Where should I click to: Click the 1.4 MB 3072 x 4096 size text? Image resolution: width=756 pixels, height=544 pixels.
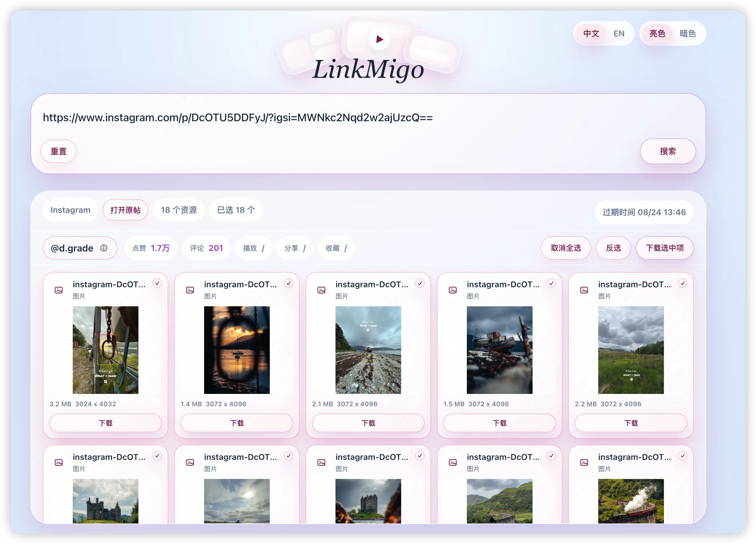click(x=213, y=404)
